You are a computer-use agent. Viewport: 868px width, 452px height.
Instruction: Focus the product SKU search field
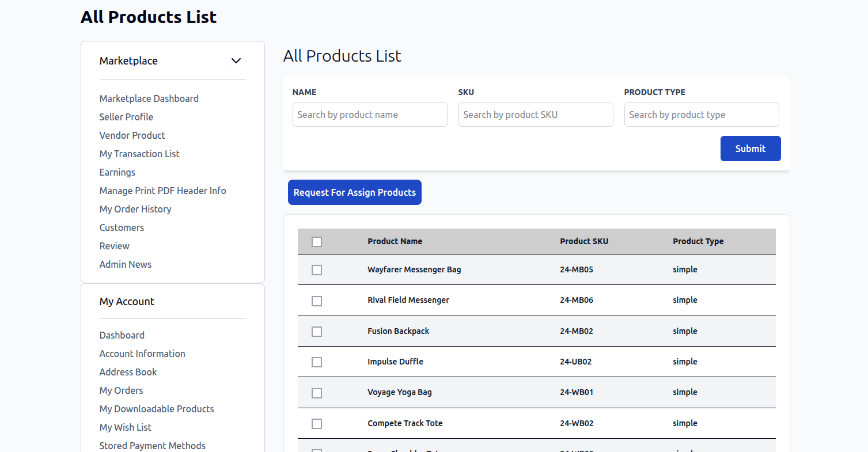coord(536,115)
